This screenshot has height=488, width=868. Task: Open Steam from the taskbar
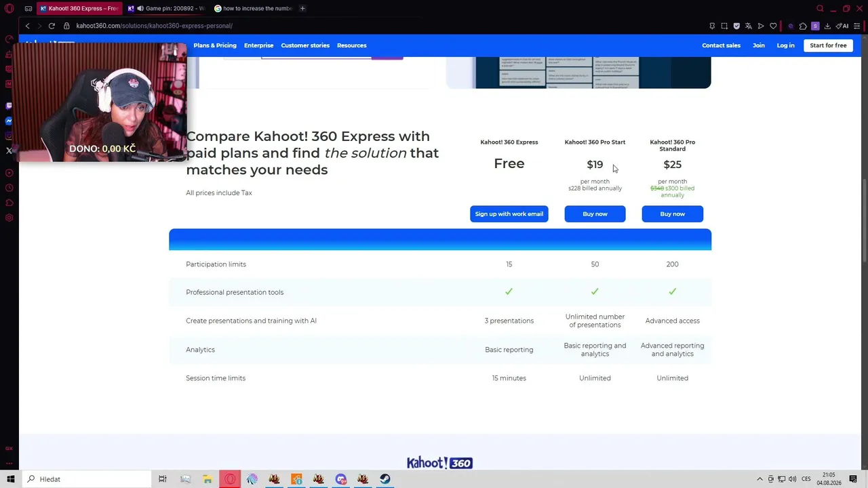[385, 479]
